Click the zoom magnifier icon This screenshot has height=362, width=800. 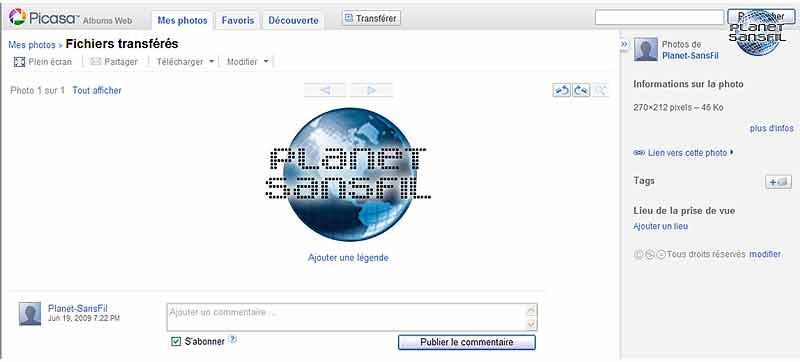(x=600, y=90)
